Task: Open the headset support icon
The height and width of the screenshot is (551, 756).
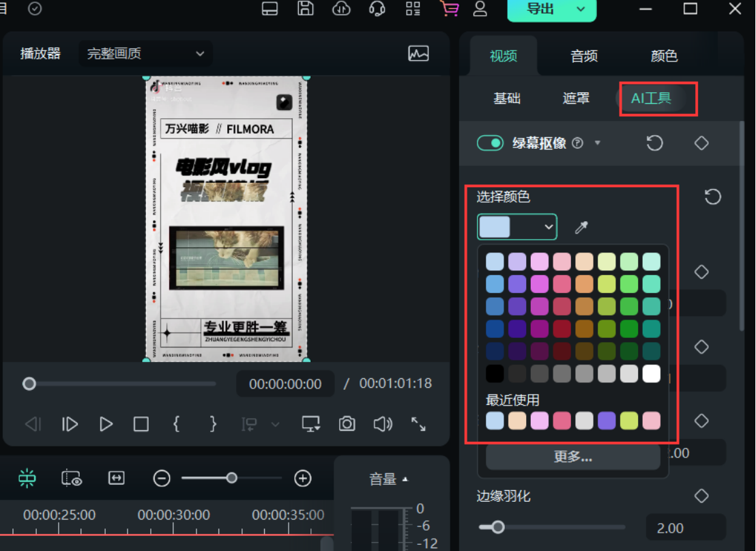Action: pos(377,8)
